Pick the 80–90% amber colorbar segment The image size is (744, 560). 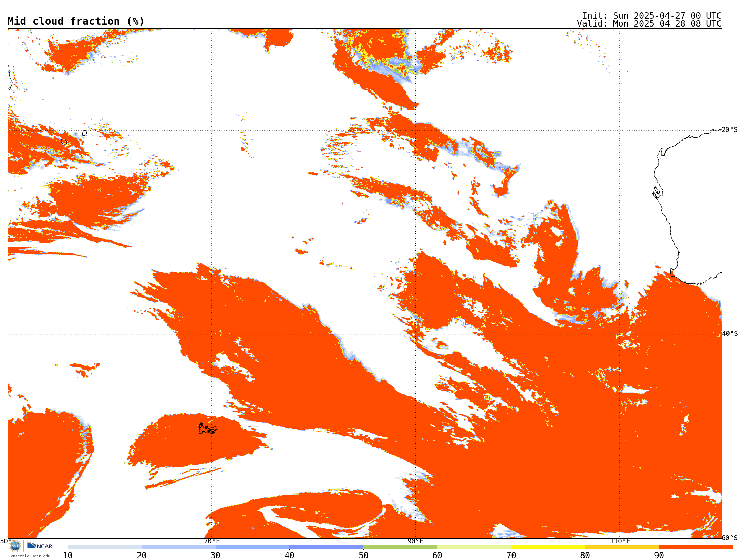click(622, 547)
